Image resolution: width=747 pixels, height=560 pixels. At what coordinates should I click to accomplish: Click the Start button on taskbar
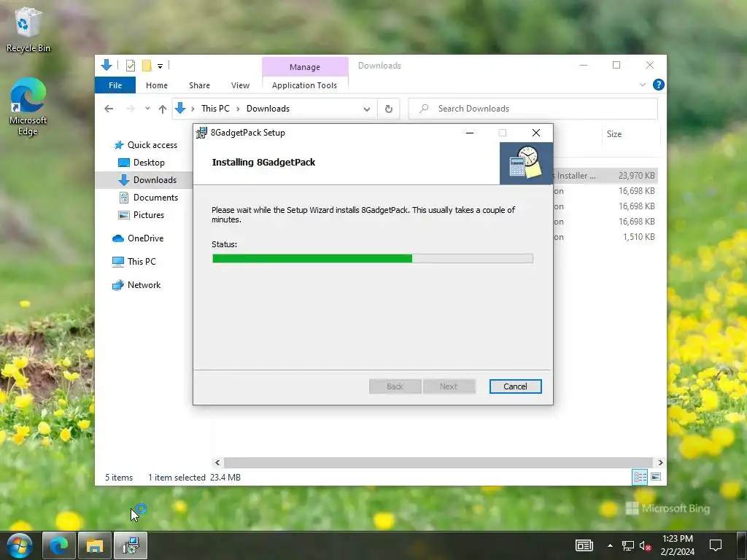(18, 545)
